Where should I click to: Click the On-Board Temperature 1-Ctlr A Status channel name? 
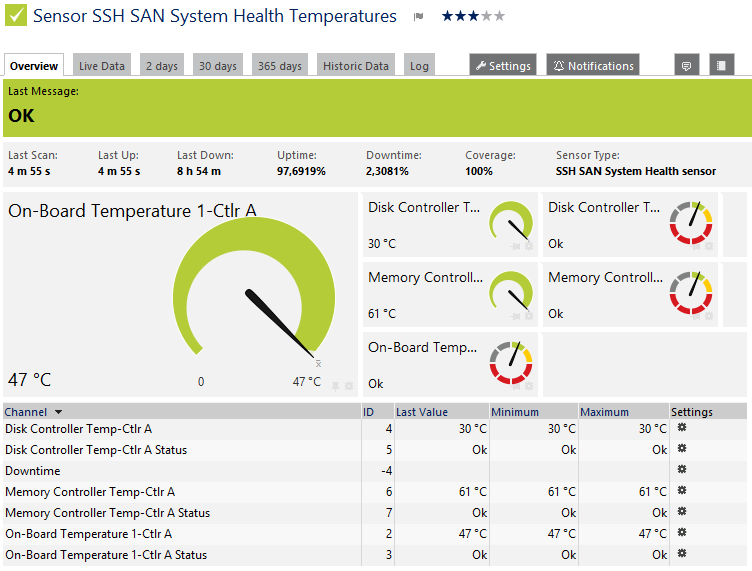(106, 555)
